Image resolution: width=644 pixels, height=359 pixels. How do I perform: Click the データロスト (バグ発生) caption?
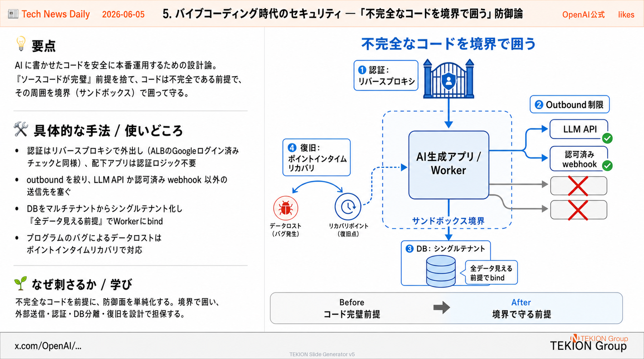285,230
